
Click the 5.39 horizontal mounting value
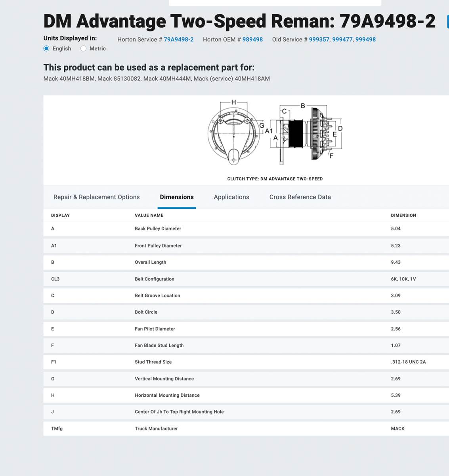click(396, 395)
